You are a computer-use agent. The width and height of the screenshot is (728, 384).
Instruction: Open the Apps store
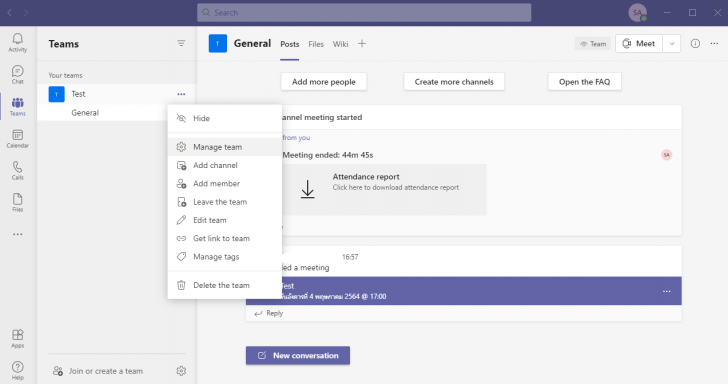point(18,338)
